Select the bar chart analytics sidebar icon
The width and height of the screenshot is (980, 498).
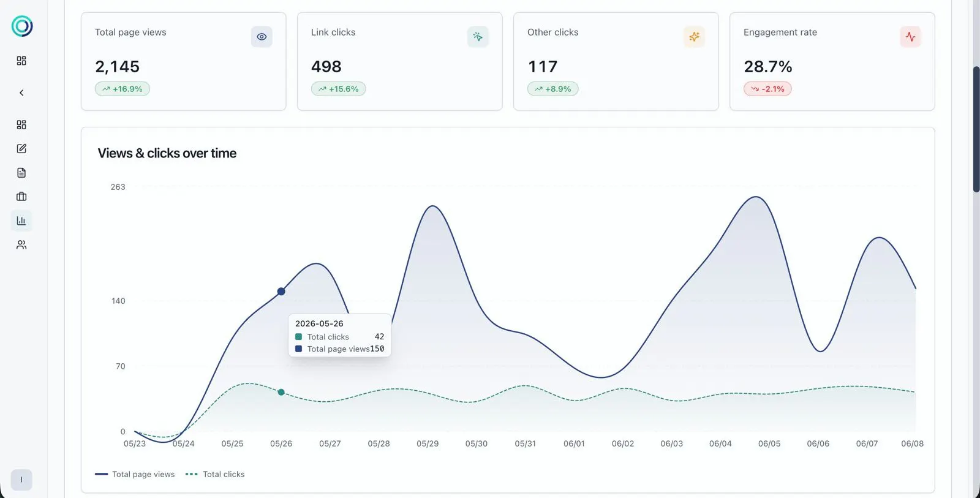tap(21, 221)
